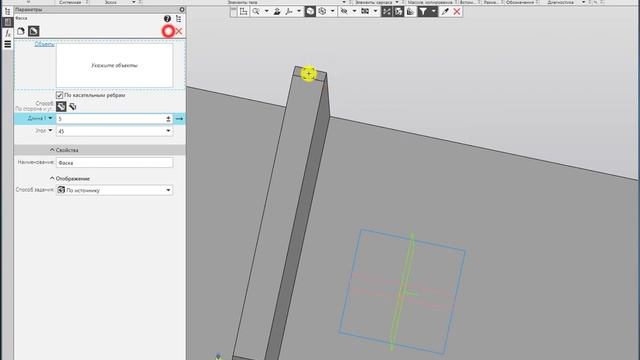This screenshot has width=640, height=360.
Task: Click tree icon beside the help button
Action: [178, 19]
